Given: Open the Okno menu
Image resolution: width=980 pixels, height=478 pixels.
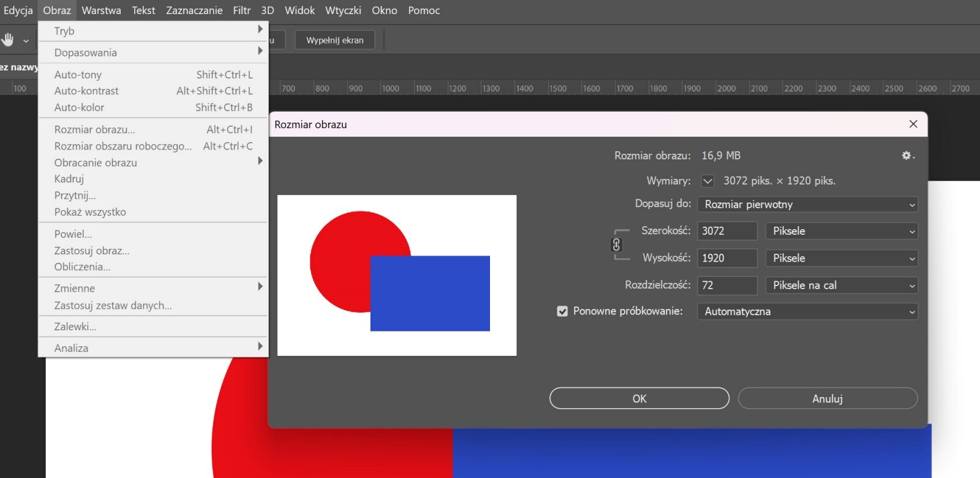Looking at the screenshot, I should (x=385, y=10).
